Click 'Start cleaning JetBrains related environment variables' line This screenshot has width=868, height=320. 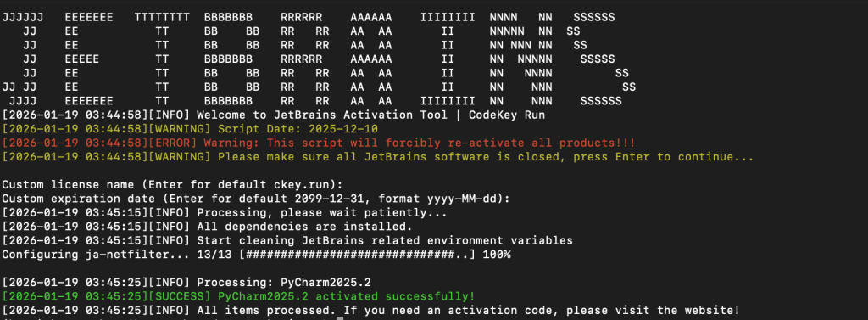click(287, 241)
